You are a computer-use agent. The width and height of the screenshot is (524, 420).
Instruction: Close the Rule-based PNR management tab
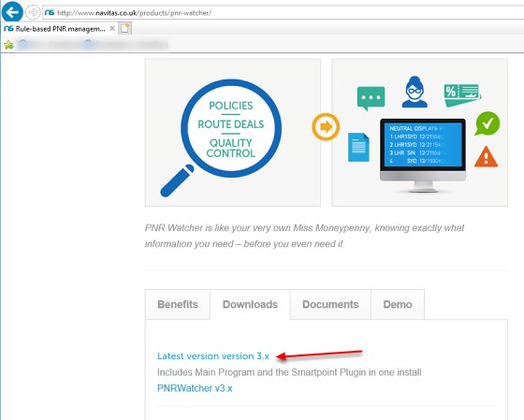(x=112, y=29)
